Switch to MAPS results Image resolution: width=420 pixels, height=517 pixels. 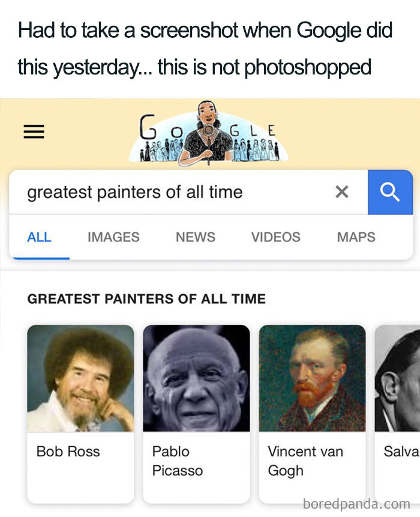tap(355, 237)
